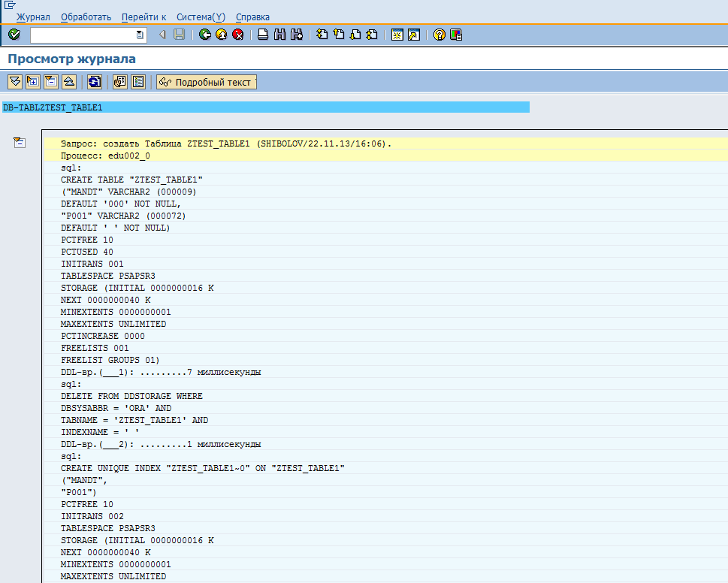
Task: Open the command field history dropdown
Action: pyautogui.click(x=140, y=35)
